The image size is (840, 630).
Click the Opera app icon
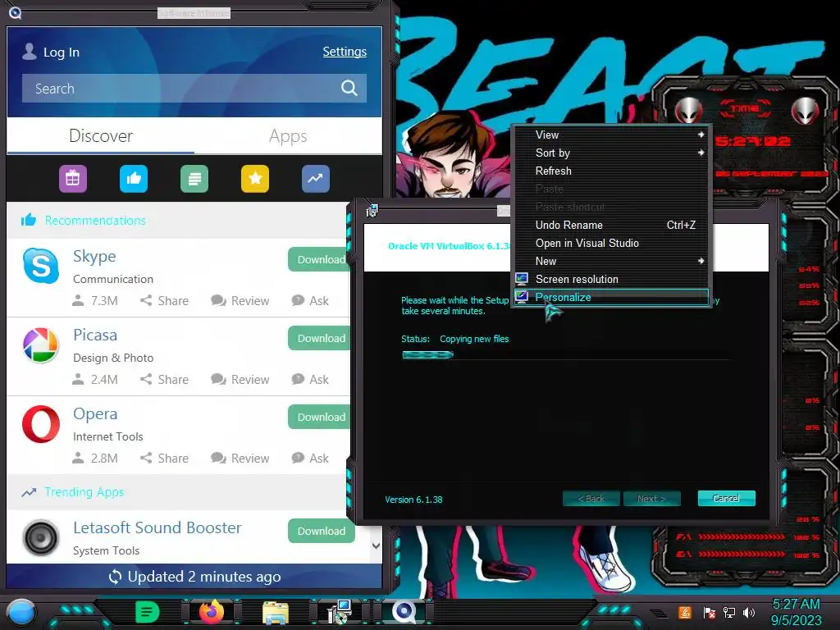[41, 424]
